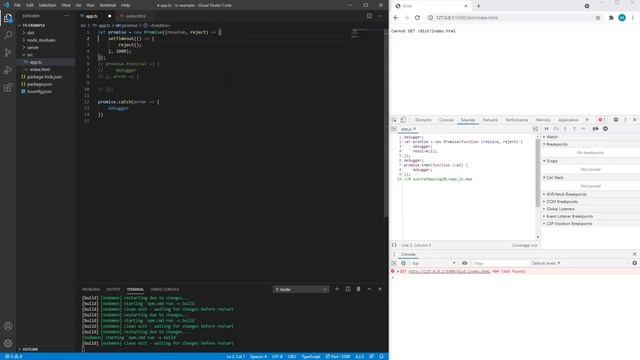Screen dimensions: 640x360
Task: Create a new terminal with plus icon
Action: coord(337,289)
